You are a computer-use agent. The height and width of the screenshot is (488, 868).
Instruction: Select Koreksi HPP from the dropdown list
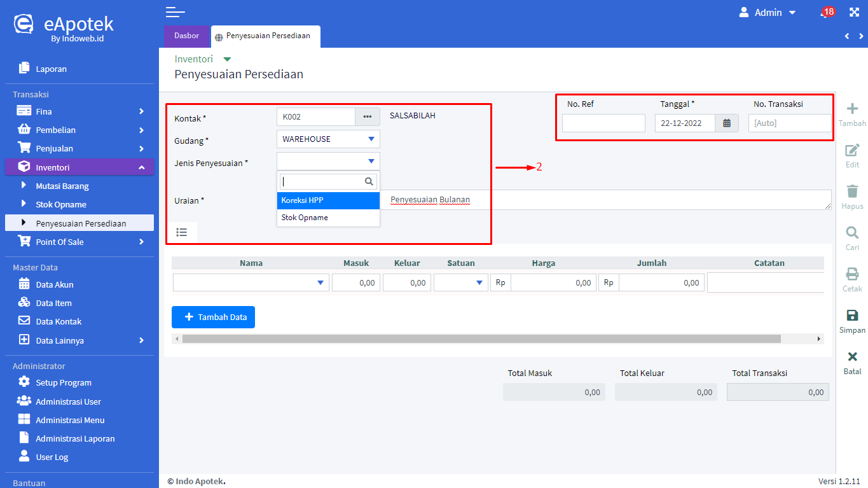point(328,200)
